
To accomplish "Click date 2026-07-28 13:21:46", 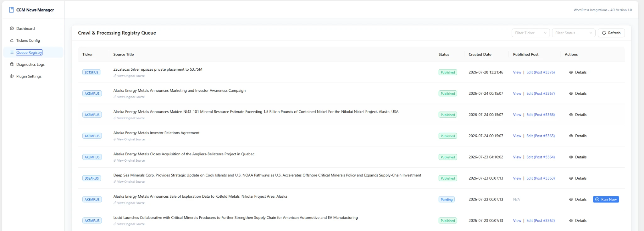I will (x=486, y=72).
